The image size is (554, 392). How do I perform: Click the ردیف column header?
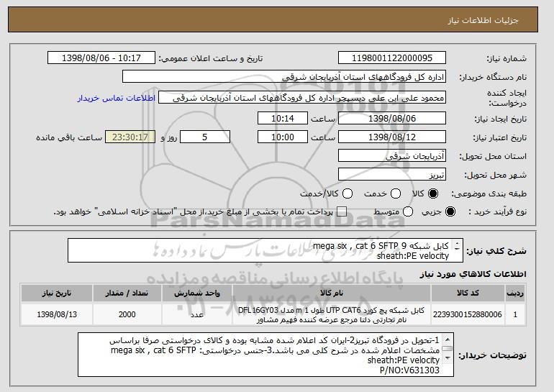(x=515, y=293)
